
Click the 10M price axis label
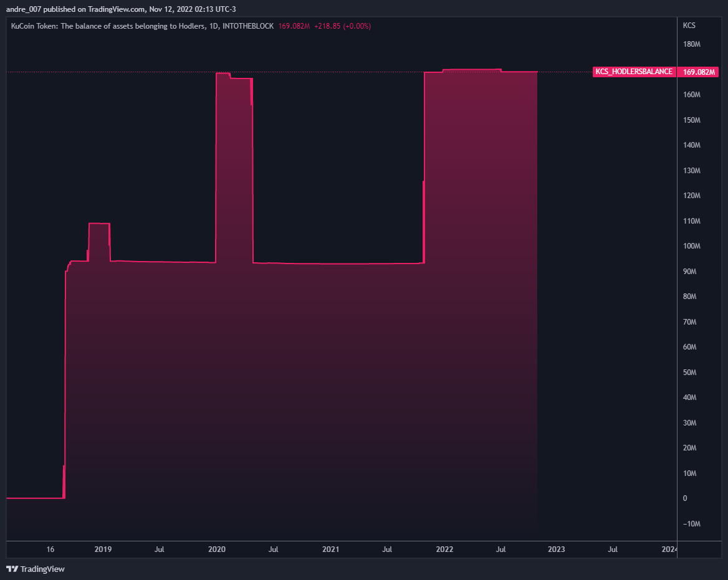coord(689,473)
